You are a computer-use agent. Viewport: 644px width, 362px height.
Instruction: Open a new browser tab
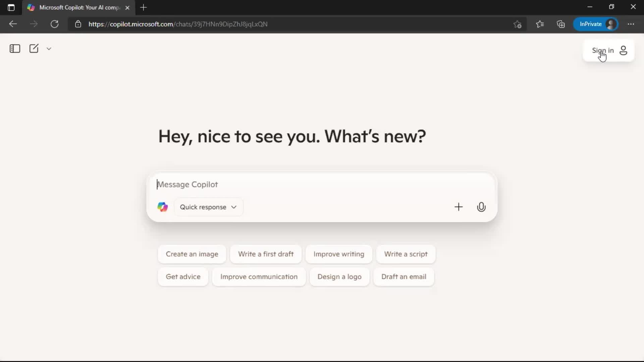144,7
